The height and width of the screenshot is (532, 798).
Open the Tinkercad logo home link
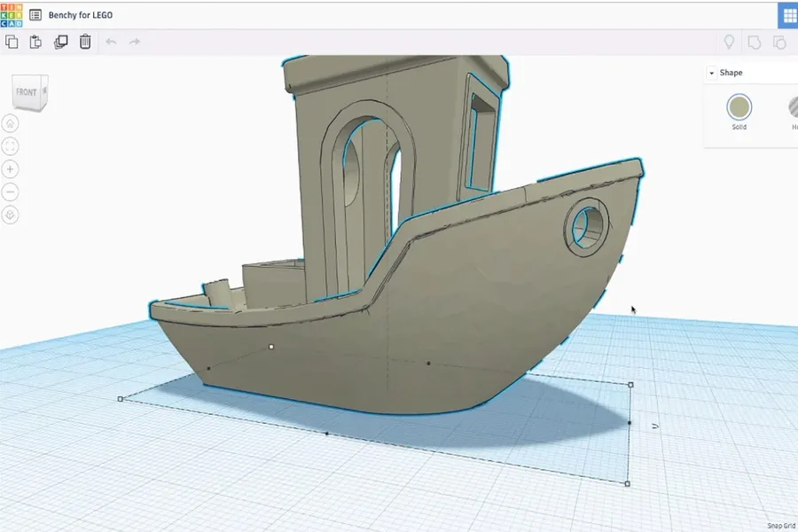coord(12,15)
